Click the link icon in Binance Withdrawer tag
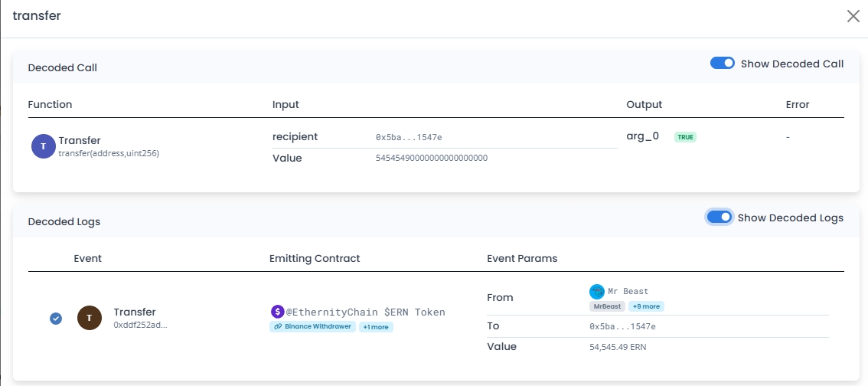The height and width of the screenshot is (386, 868). pos(278,327)
